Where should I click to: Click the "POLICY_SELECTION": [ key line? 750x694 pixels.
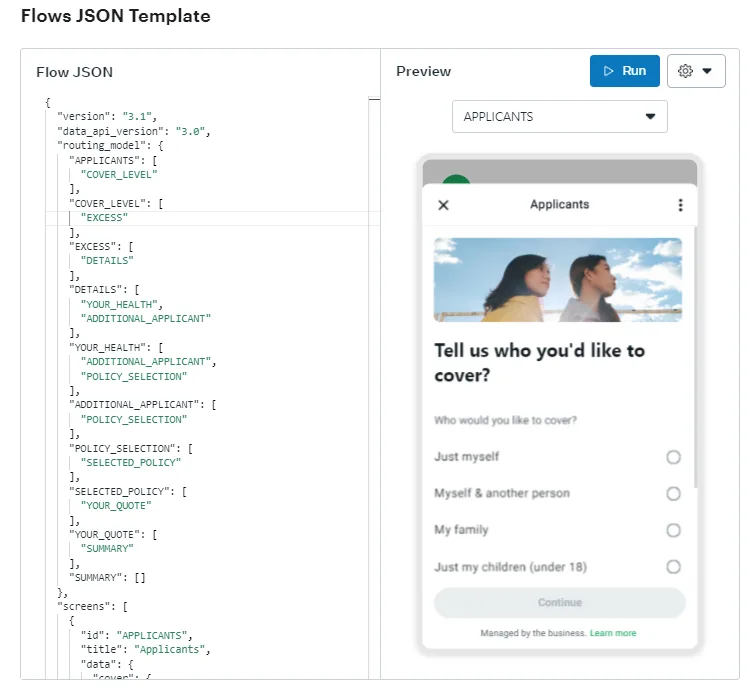[131, 448]
